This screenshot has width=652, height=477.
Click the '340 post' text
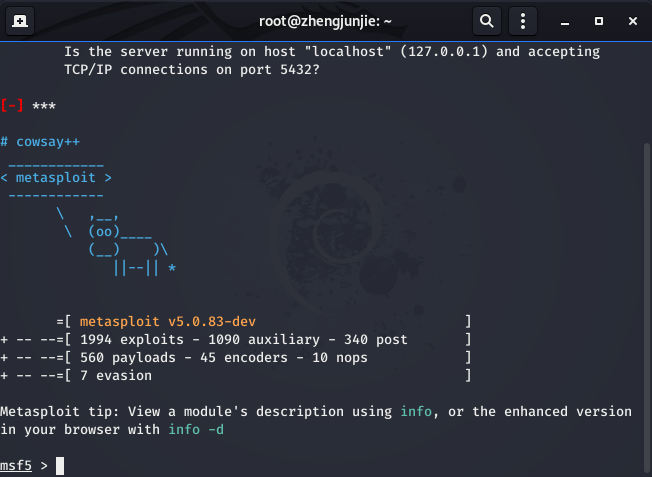point(375,339)
